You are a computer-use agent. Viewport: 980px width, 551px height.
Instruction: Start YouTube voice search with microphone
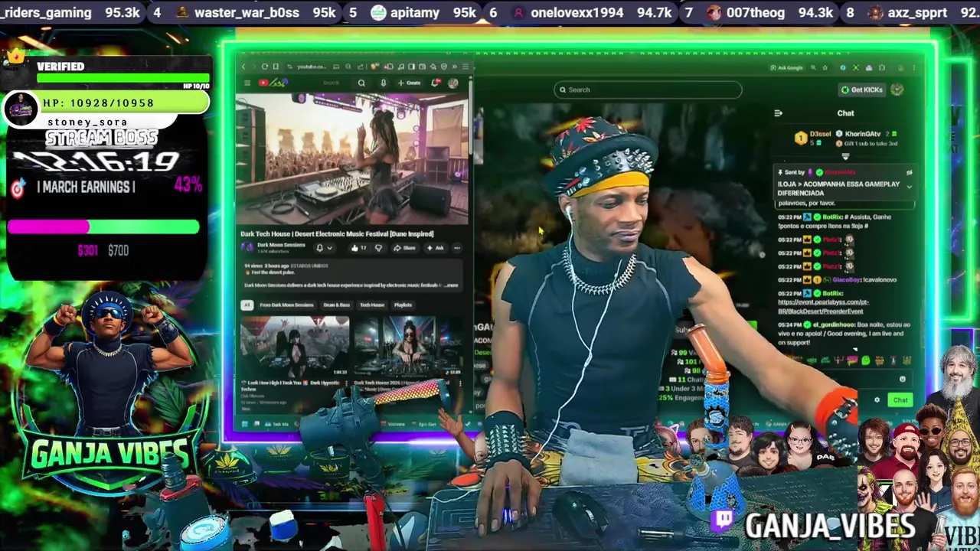click(384, 83)
